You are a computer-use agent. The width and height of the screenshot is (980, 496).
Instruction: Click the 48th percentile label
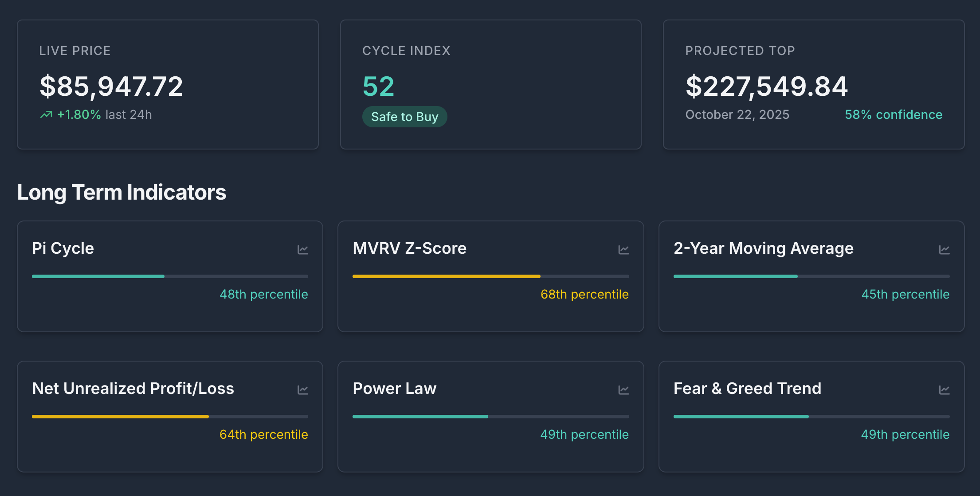pyautogui.click(x=264, y=294)
